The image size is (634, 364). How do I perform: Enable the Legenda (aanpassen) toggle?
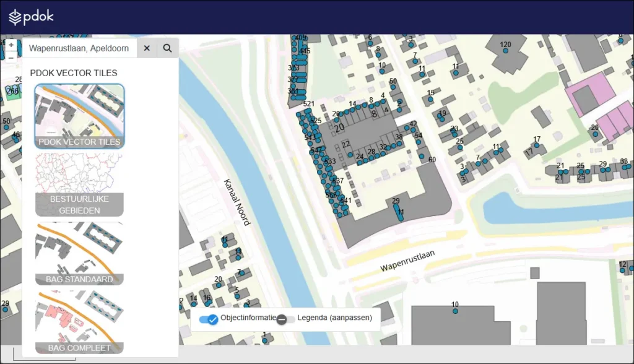point(282,319)
